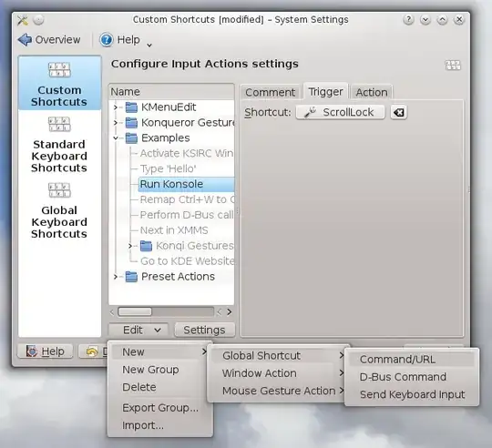The width and height of the screenshot is (492, 448).
Task: Collapse the Examples tree group
Action: tap(116, 137)
